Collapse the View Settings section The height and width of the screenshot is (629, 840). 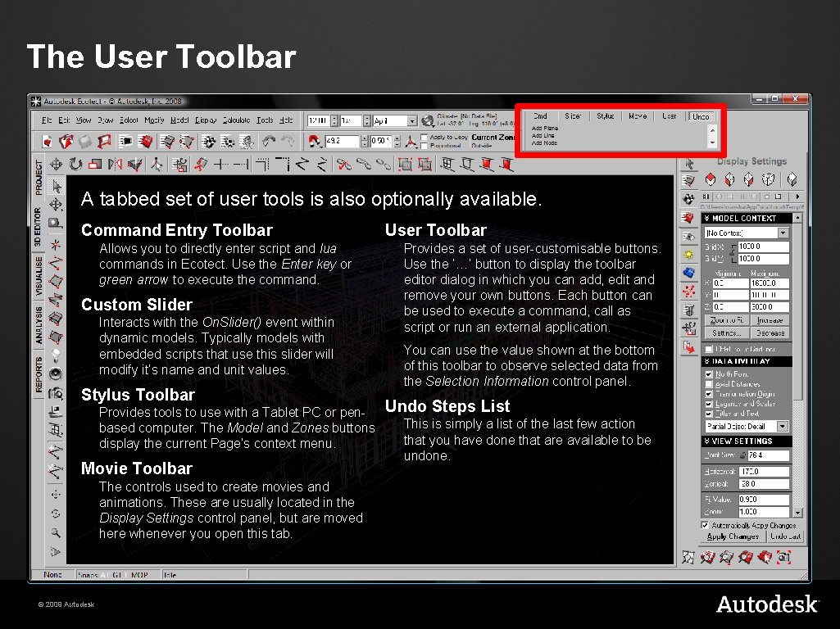[706, 441]
